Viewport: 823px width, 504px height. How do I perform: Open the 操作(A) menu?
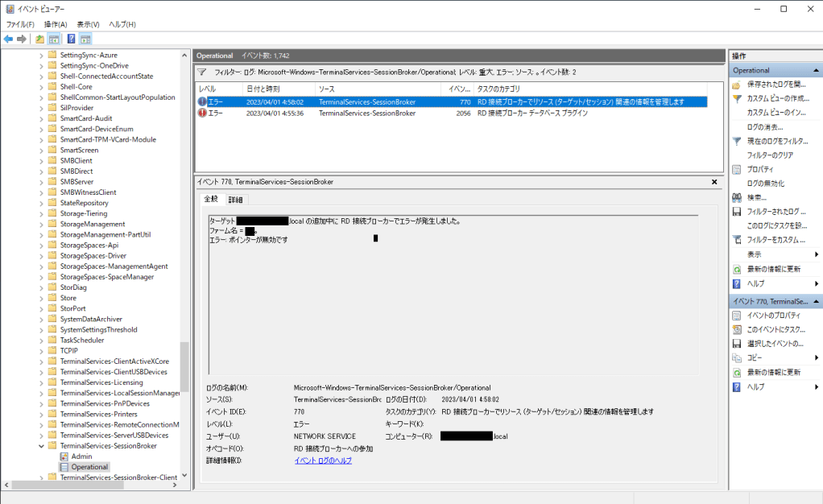coord(56,25)
